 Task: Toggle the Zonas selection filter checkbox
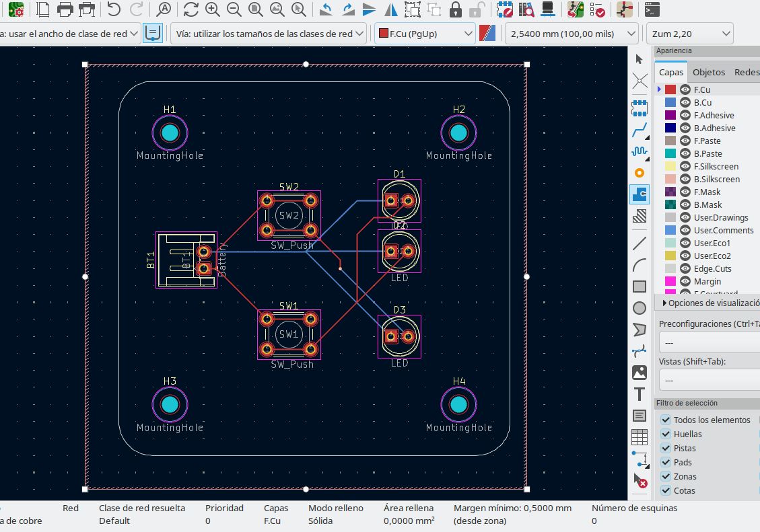pos(666,477)
